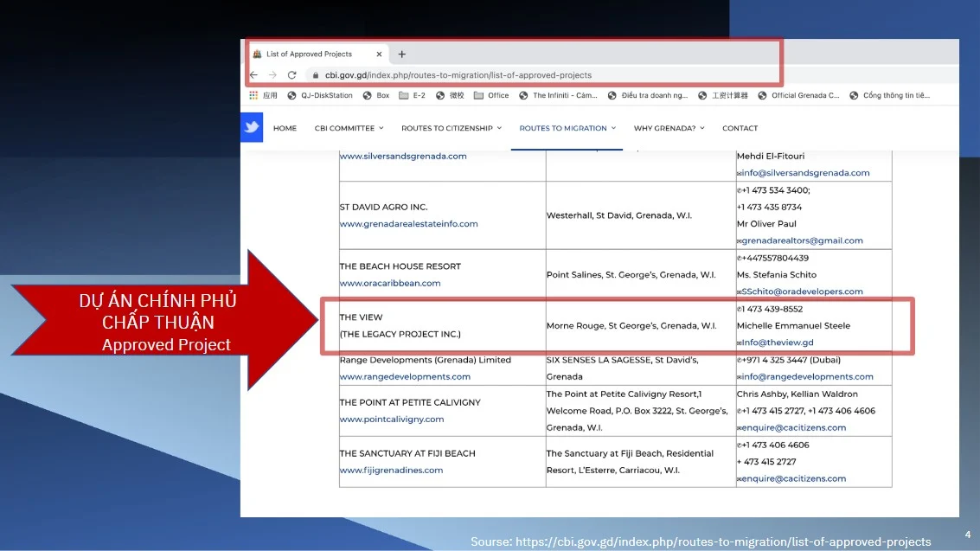This screenshot has width=980, height=551.
Task: Reload the page with the refresh icon
Action: click(291, 75)
